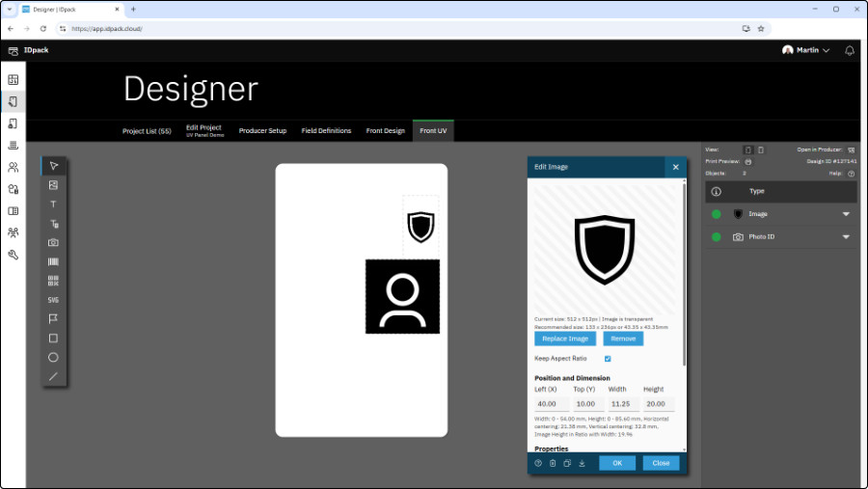Expand the Image object dropdown arrow
The image size is (868, 489).
(x=846, y=214)
